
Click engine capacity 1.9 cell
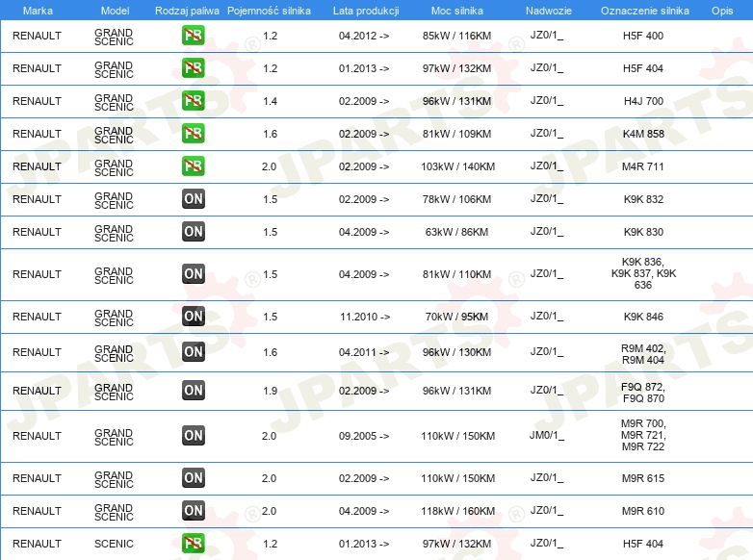pyautogui.click(x=270, y=391)
